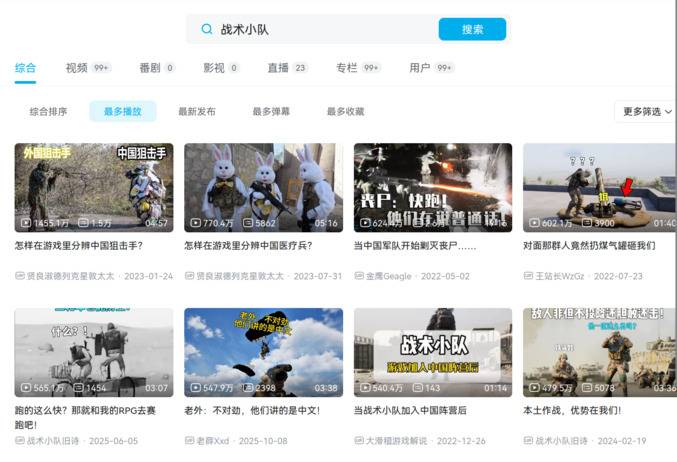This screenshot has height=462, width=677.
Task: Click play-count icon beside 479.5万
Action: pos(535,388)
